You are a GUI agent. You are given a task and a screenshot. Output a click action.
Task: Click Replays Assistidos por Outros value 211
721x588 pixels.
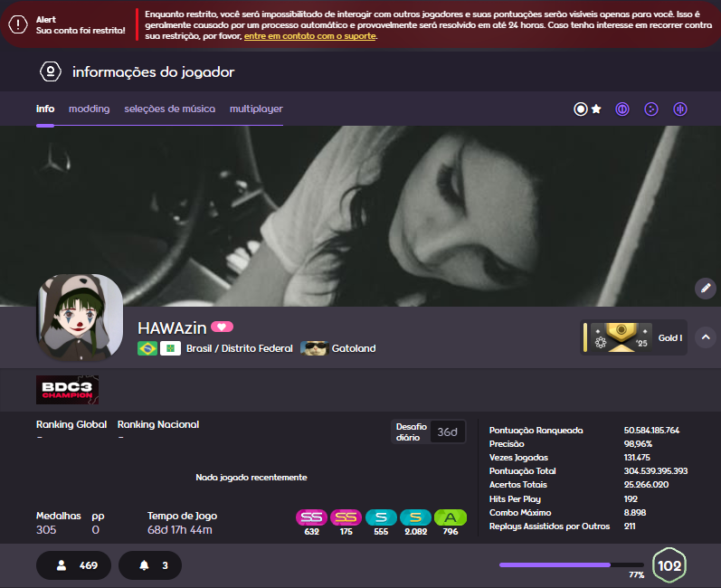click(630, 526)
